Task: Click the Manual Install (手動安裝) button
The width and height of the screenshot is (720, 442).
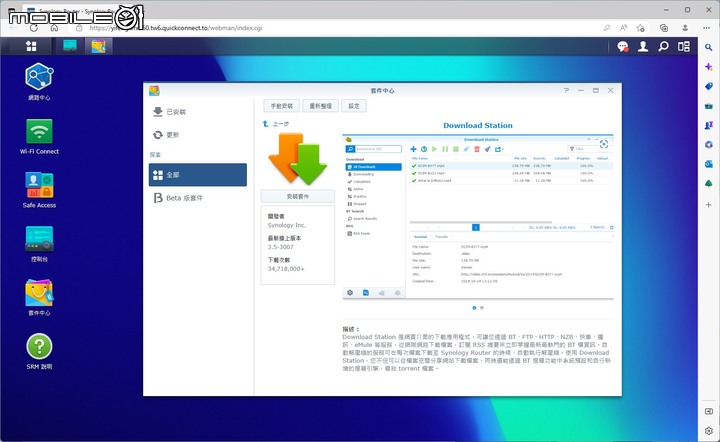Action: [281, 106]
